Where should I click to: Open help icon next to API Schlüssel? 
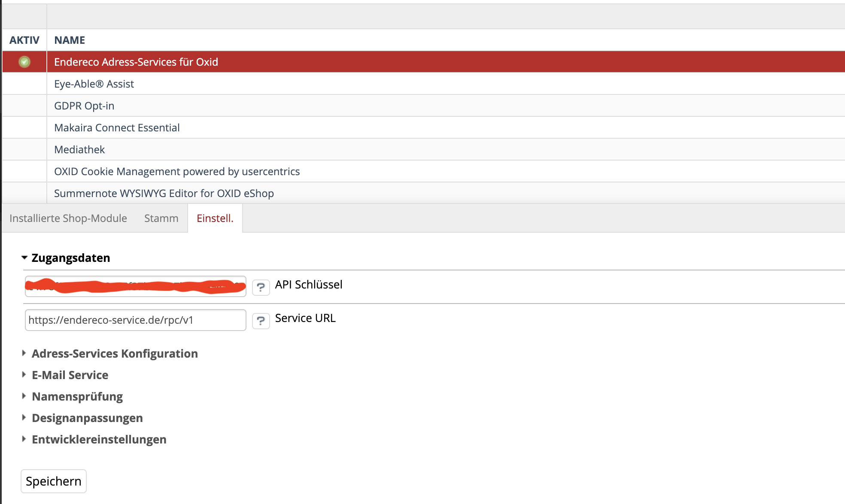(x=261, y=287)
